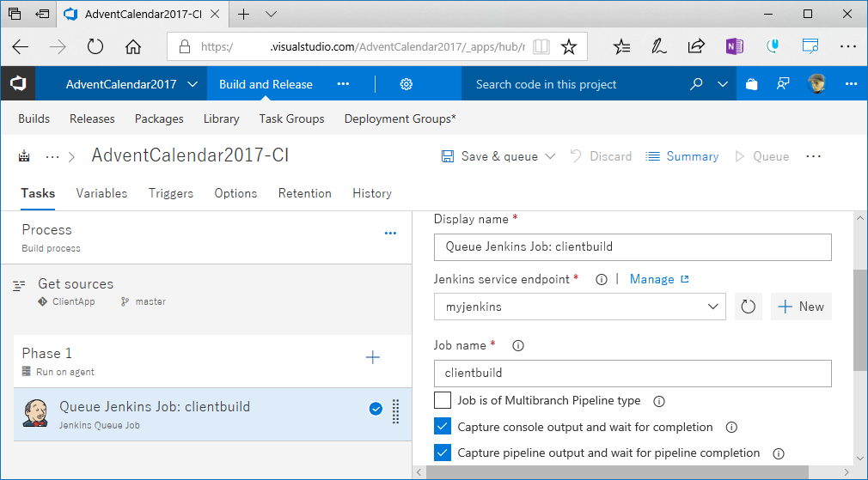Switch to the Variables tab
The width and height of the screenshot is (868, 480).
click(101, 193)
